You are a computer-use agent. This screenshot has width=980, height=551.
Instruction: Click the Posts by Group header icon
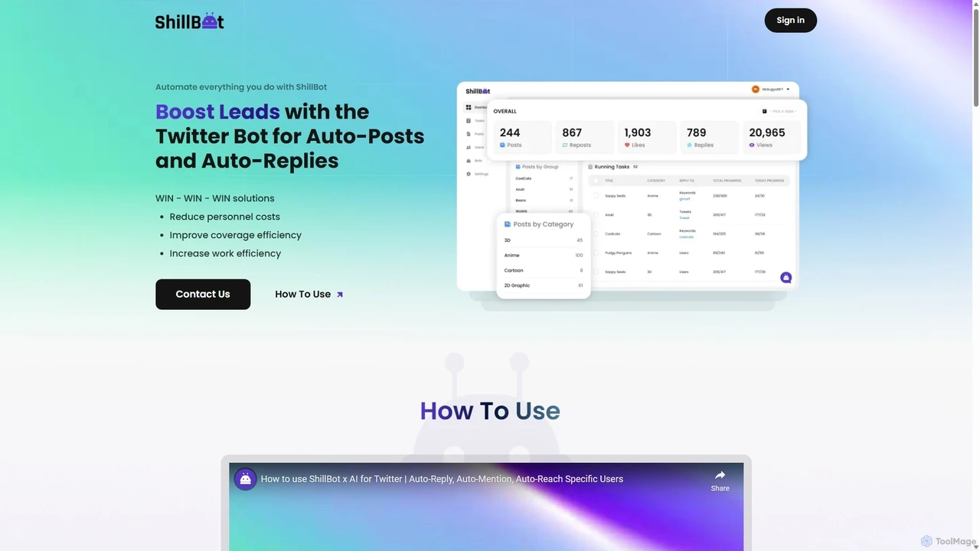coord(518,167)
